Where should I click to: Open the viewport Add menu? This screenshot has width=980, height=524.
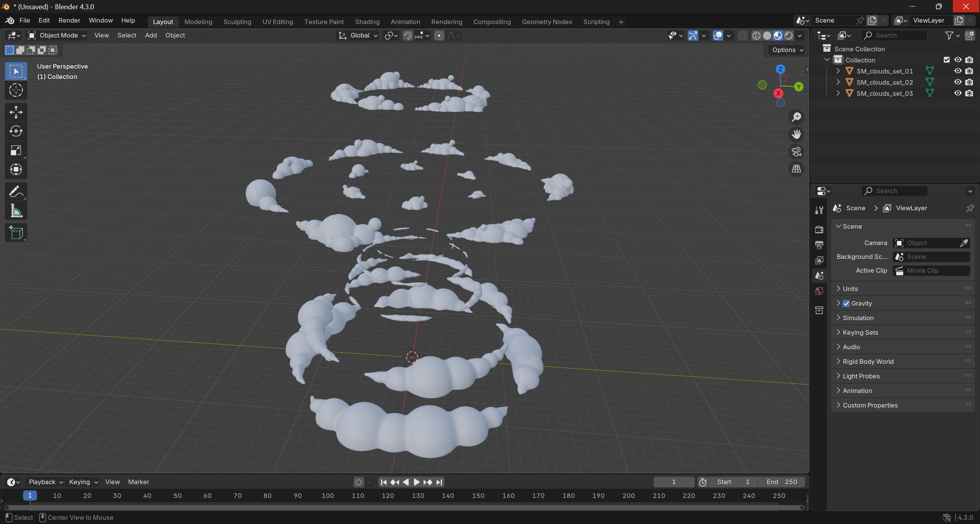pyautogui.click(x=151, y=36)
